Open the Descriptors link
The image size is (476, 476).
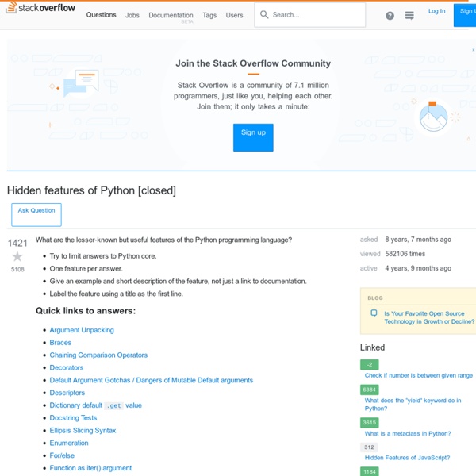[67, 393]
